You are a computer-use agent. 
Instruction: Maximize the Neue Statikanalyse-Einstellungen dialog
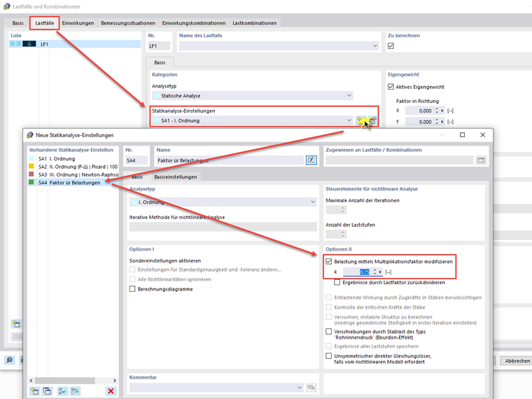click(462, 134)
